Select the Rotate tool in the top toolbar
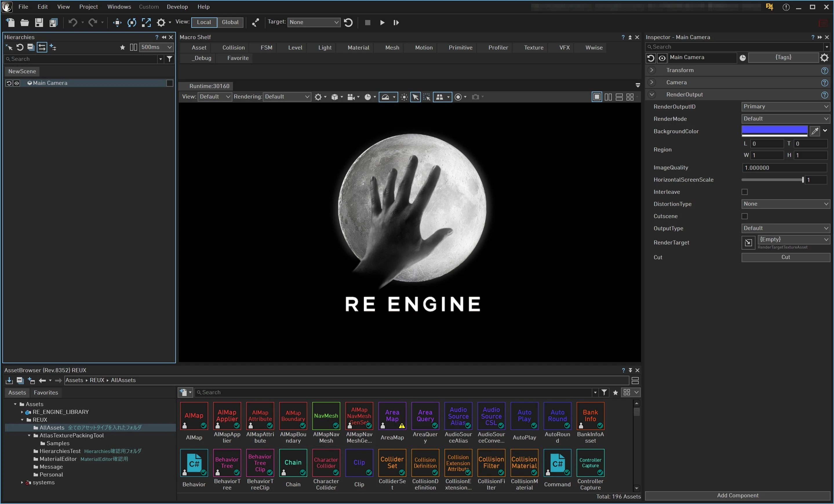This screenshot has width=834, height=504. [132, 23]
